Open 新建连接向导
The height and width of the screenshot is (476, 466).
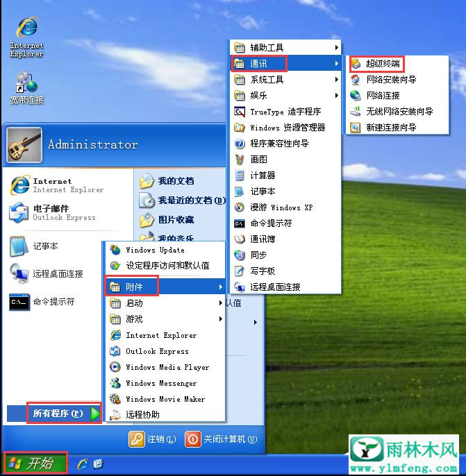coord(397,127)
